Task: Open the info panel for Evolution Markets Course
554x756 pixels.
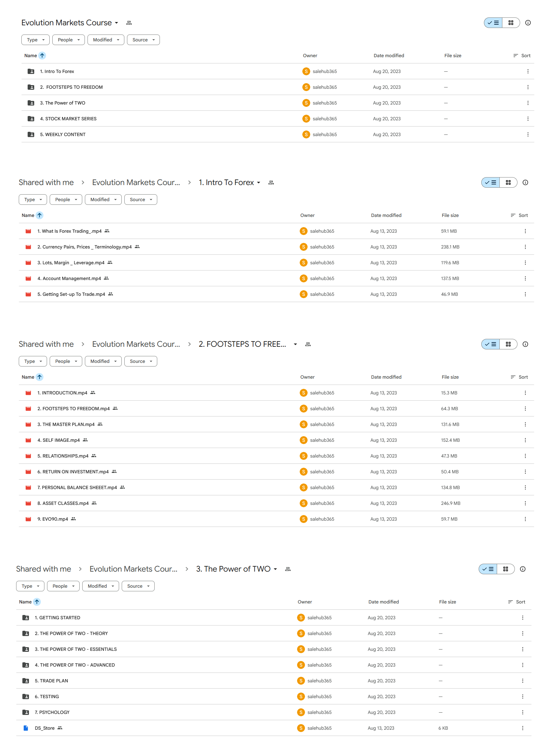Action: click(528, 23)
